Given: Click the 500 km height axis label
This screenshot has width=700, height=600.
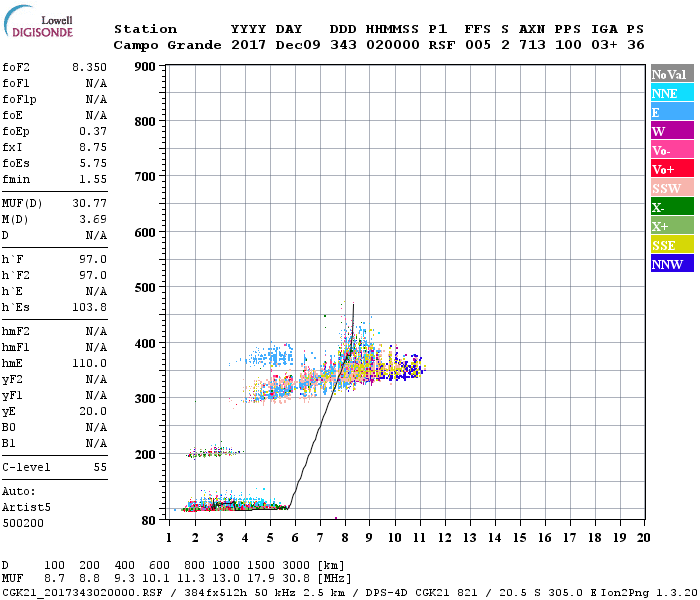Looking at the screenshot, I should click(145, 288).
